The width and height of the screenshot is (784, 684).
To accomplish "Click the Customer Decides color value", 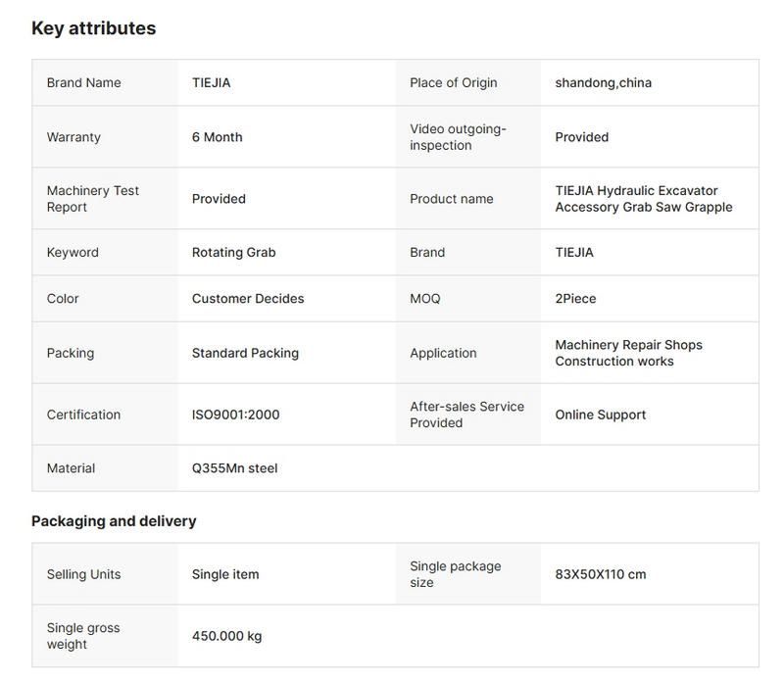I will pyautogui.click(x=248, y=299).
